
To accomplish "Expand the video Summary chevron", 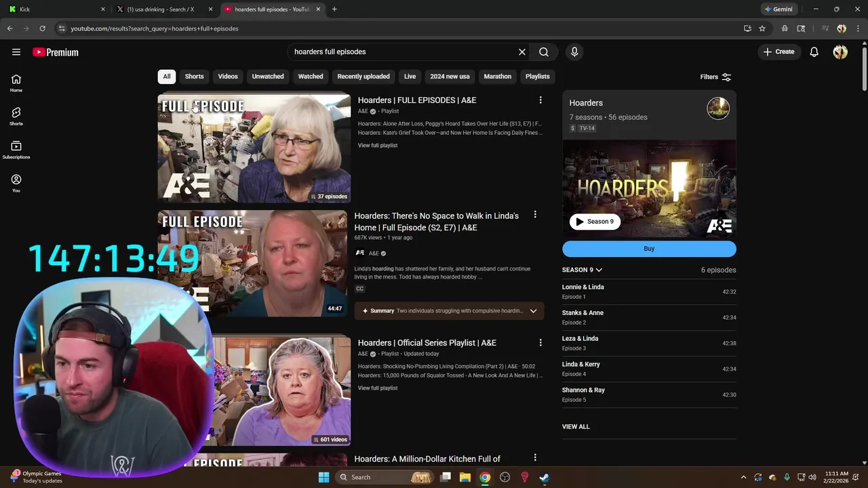I will click(x=533, y=311).
